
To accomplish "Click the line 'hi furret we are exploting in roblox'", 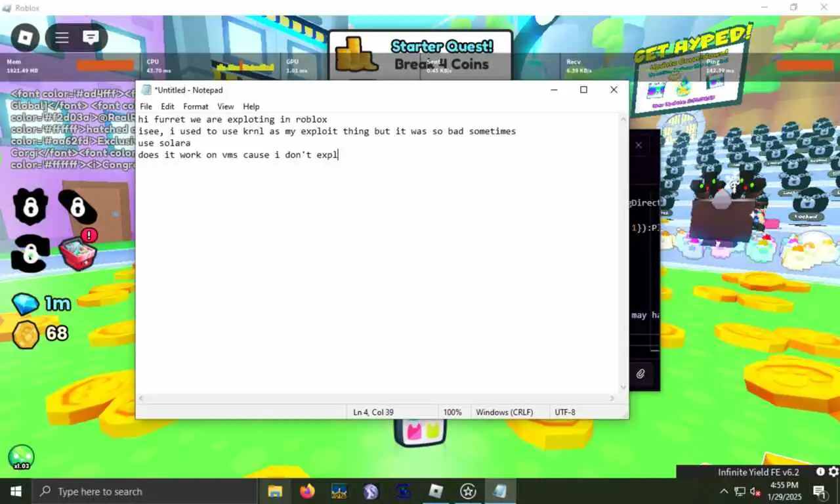I will (x=232, y=119).
